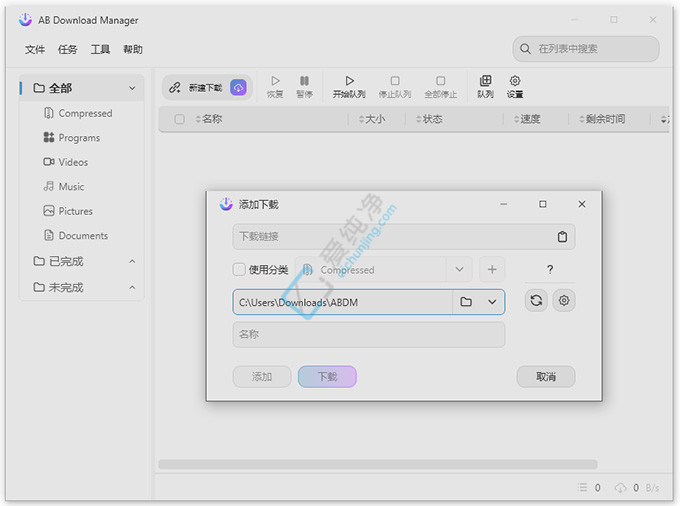This screenshot has width=680, height=506.
Task: Toggle the select-all checkbox in table header
Action: (179, 119)
